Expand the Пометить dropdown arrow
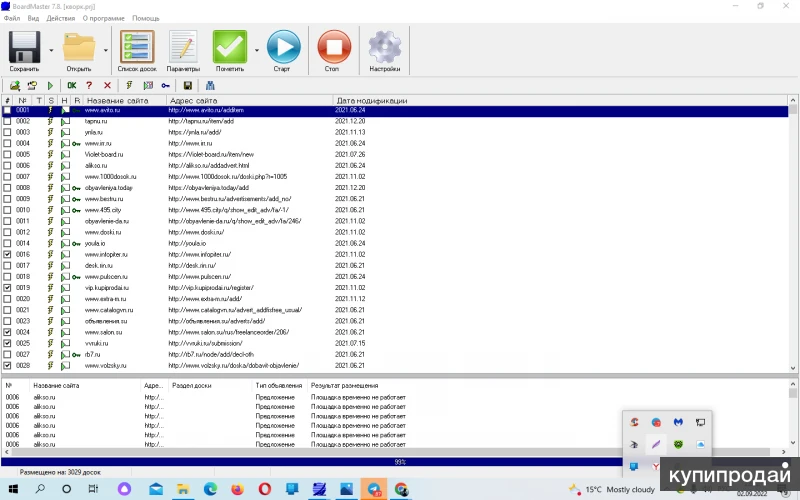Viewport: 800px width, 500px height. (x=256, y=49)
